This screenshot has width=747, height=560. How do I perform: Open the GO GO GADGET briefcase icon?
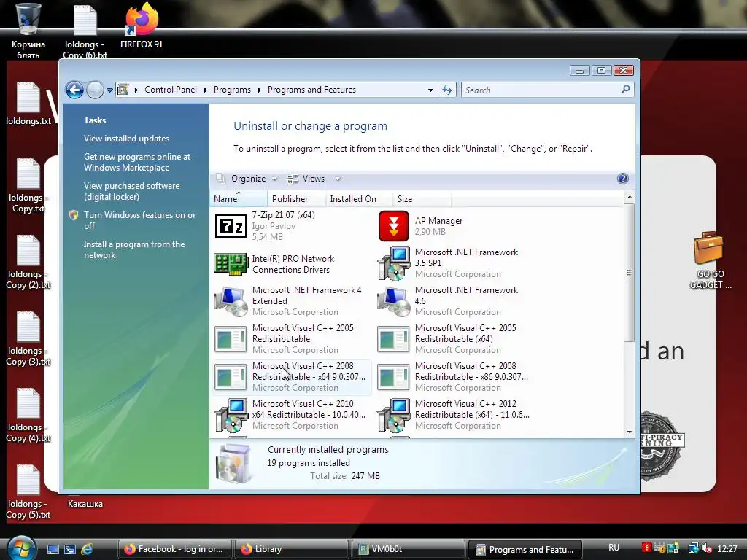tap(709, 260)
